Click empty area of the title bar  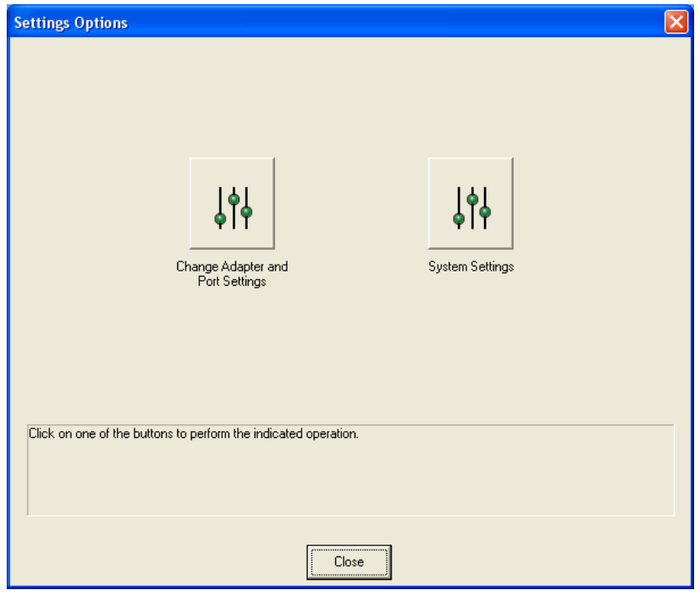(x=378, y=22)
